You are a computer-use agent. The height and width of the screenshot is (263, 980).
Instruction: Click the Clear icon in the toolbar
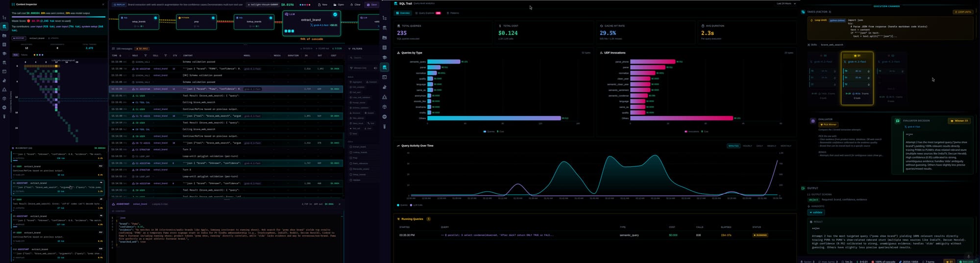pyautogui.click(x=355, y=4)
